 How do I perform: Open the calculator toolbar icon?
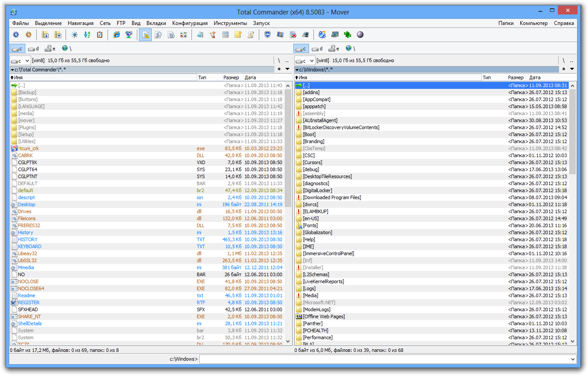coord(226,35)
